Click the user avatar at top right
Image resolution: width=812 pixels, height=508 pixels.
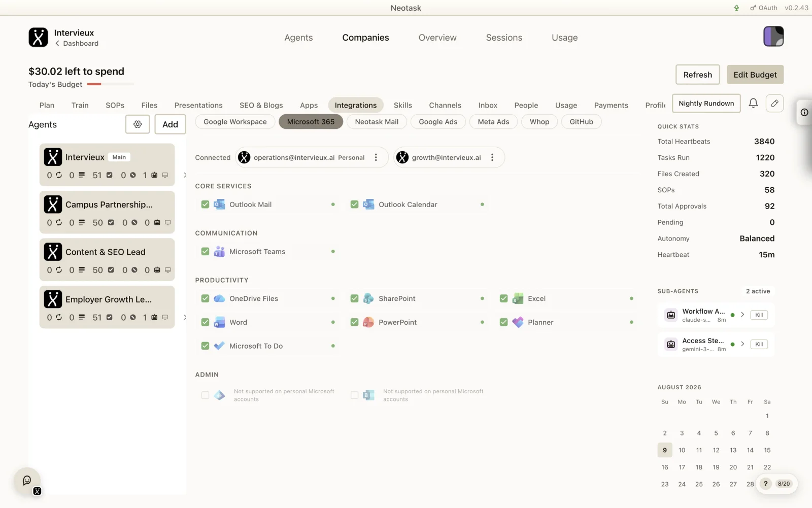pos(773,37)
